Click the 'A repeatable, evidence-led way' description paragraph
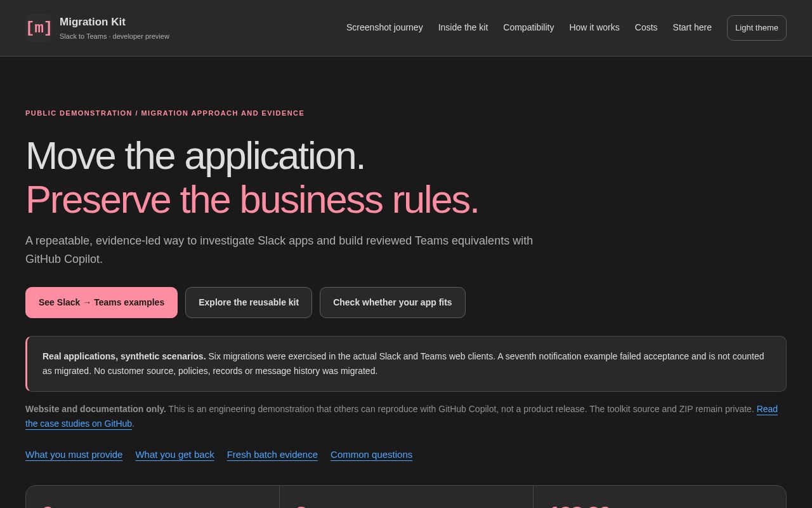The image size is (812, 508). click(x=279, y=250)
